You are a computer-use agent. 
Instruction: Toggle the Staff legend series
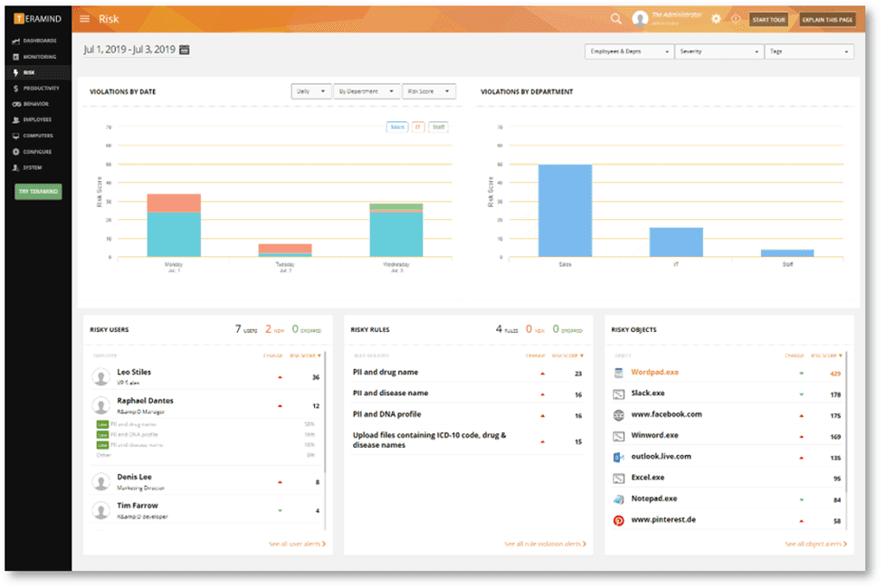click(x=438, y=128)
